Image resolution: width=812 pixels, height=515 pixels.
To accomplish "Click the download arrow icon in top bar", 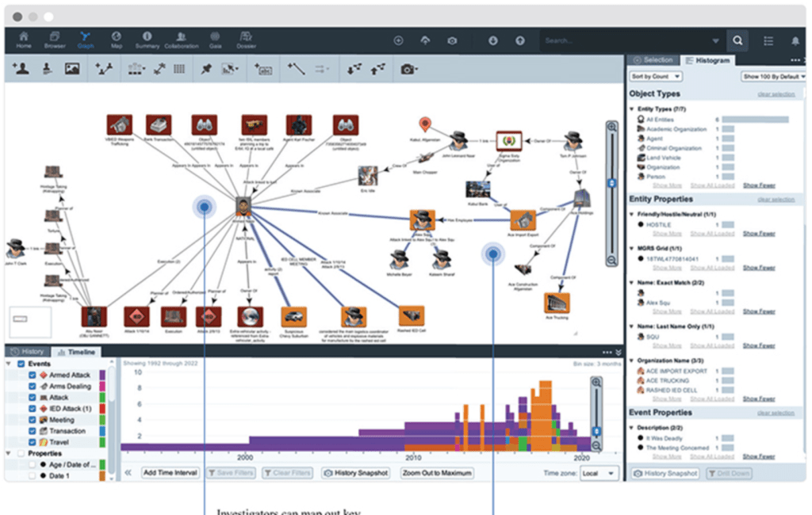I will point(492,40).
